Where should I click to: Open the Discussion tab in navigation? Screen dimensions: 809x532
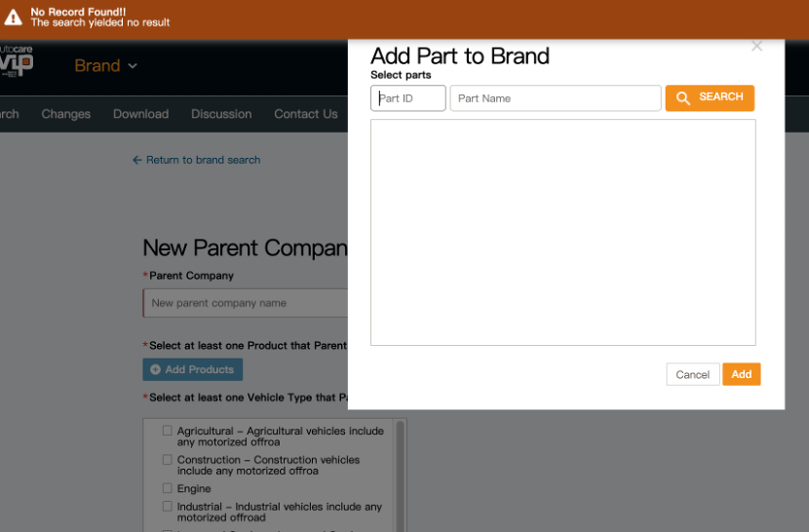point(221,114)
